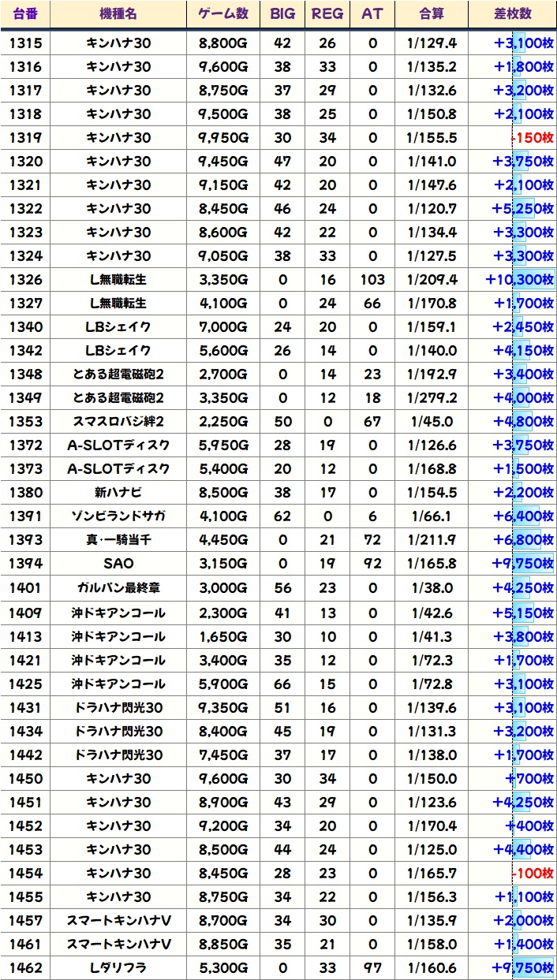This screenshot has height=980, width=557.
Task: Click the 差枚数 column header
Action: [512, 14]
